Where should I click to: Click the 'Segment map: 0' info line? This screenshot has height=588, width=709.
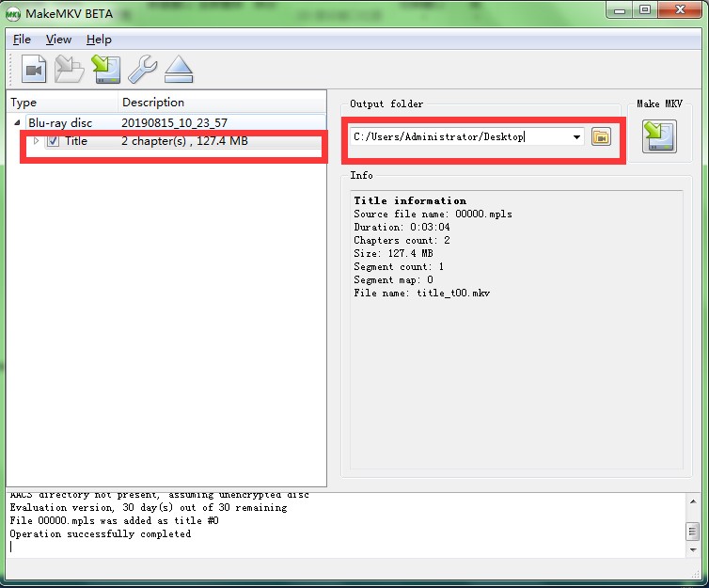point(393,280)
